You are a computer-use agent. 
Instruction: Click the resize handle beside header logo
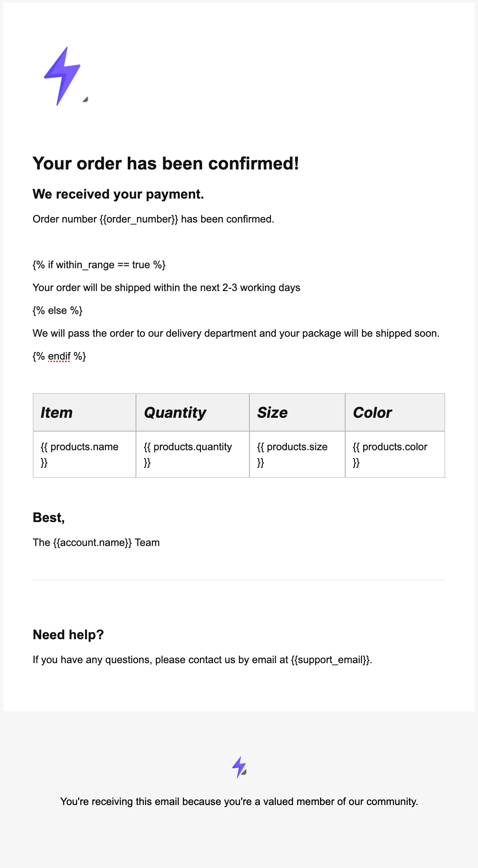(85, 99)
